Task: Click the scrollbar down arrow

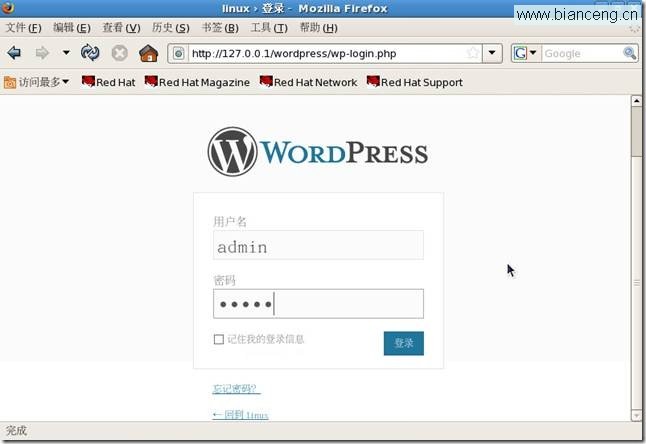Action: tap(636, 415)
